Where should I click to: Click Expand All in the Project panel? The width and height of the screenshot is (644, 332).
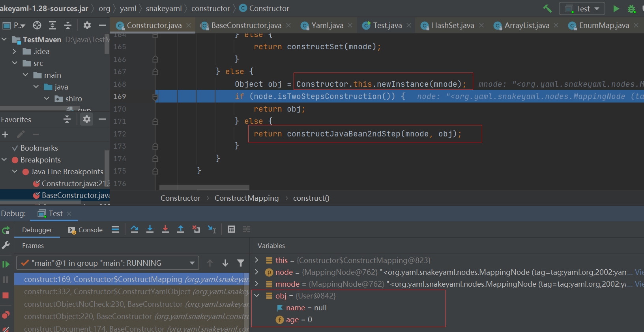coord(52,25)
